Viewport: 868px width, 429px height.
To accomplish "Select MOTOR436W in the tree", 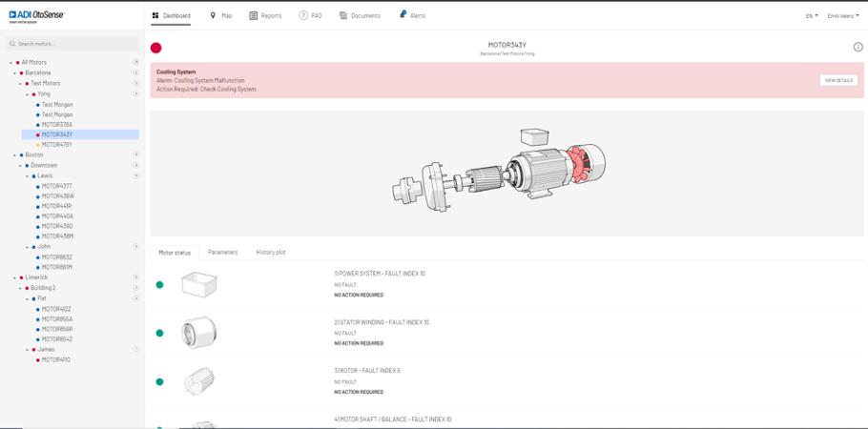I will click(57, 196).
